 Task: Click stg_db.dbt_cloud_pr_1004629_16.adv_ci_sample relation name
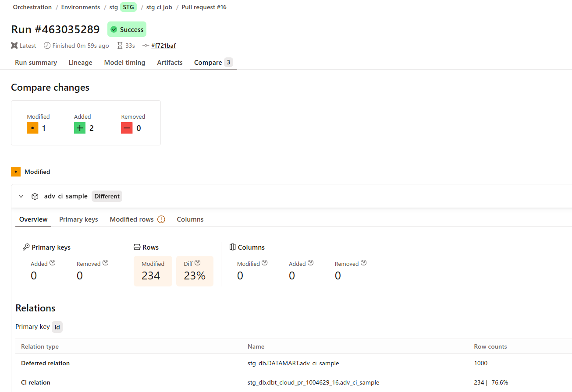313,382
